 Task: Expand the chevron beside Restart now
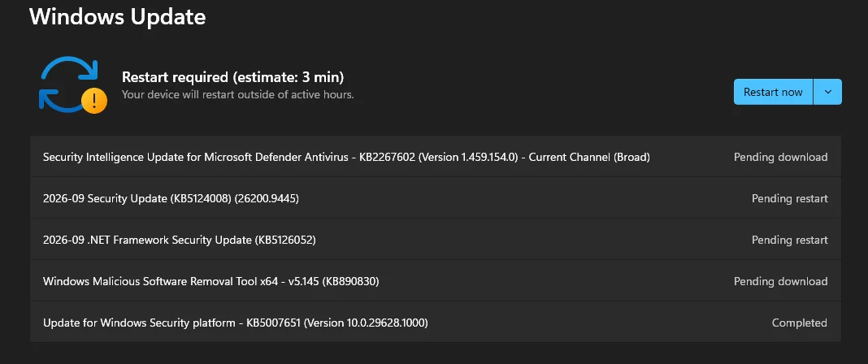tap(828, 92)
